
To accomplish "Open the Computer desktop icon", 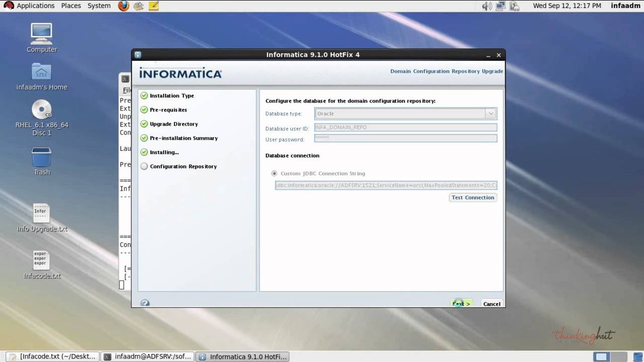I will tap(41, 33).
